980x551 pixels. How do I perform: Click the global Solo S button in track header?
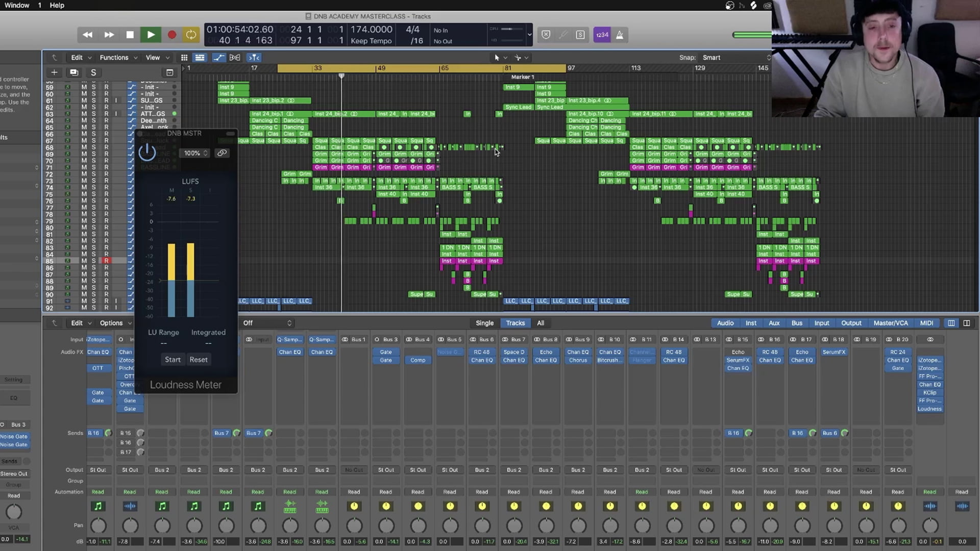pos(93,72)
